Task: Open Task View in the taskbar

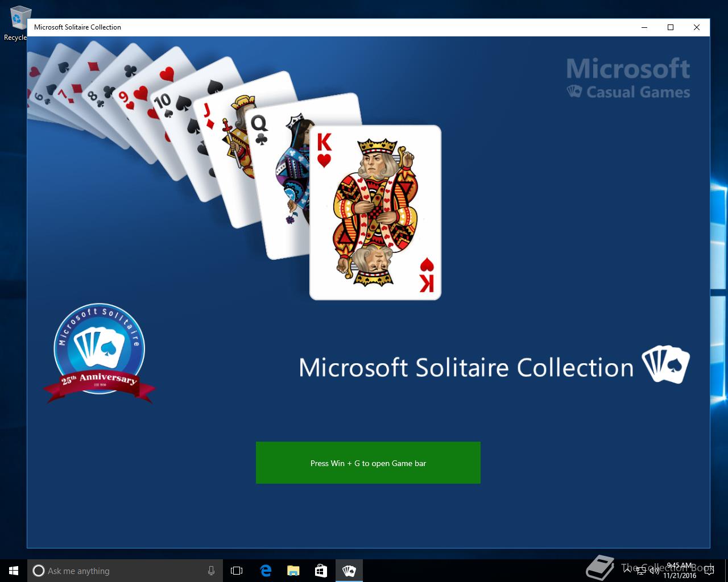Action: coord(237,571)
